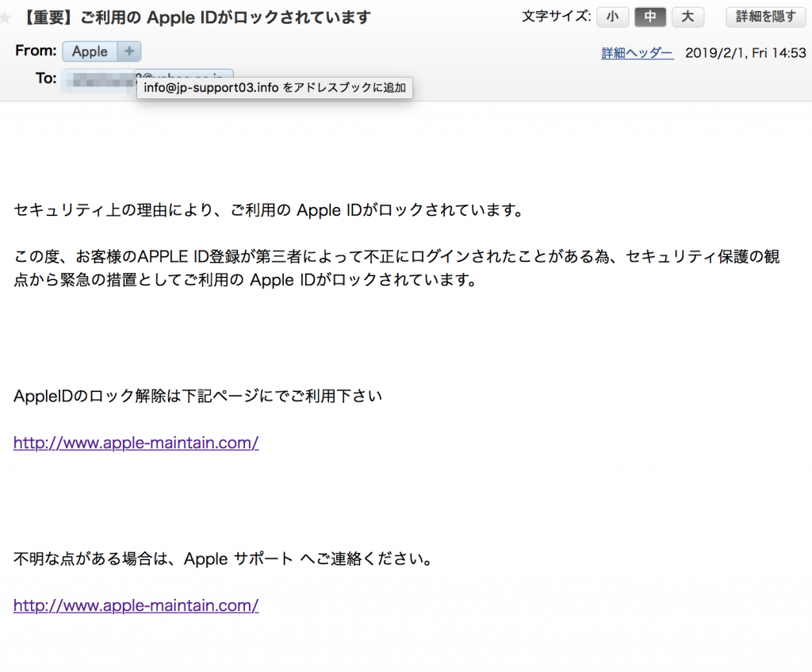
Task: Set font size to medium (中)
Action: pos(650,17)
